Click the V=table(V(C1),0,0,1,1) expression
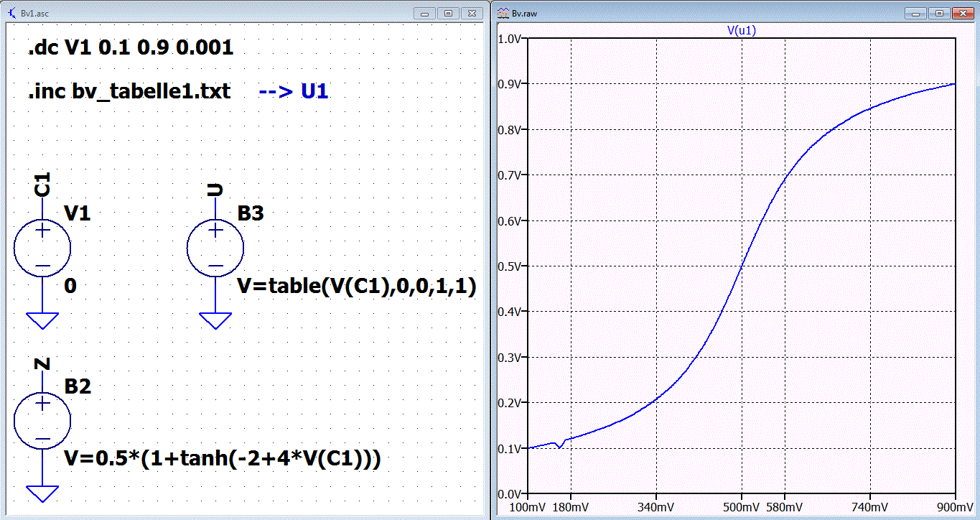This screenshot has height=520, width=980. tap(357, 287)
